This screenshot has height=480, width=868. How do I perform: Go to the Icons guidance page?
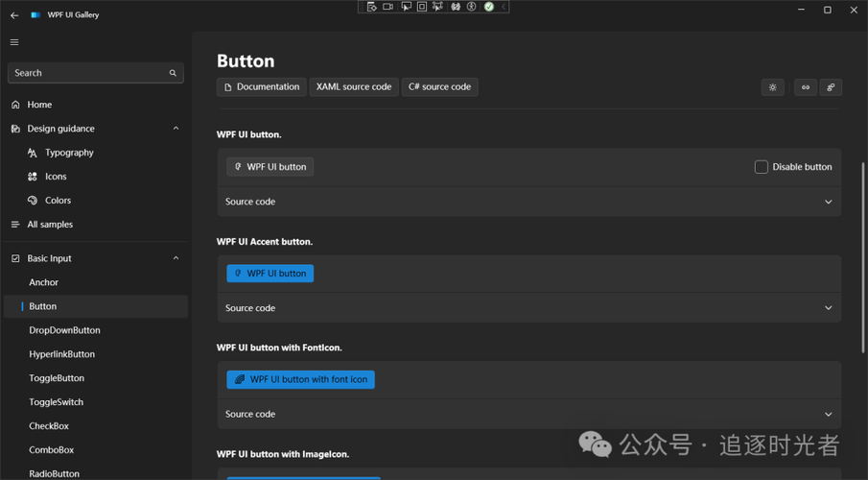56,177
